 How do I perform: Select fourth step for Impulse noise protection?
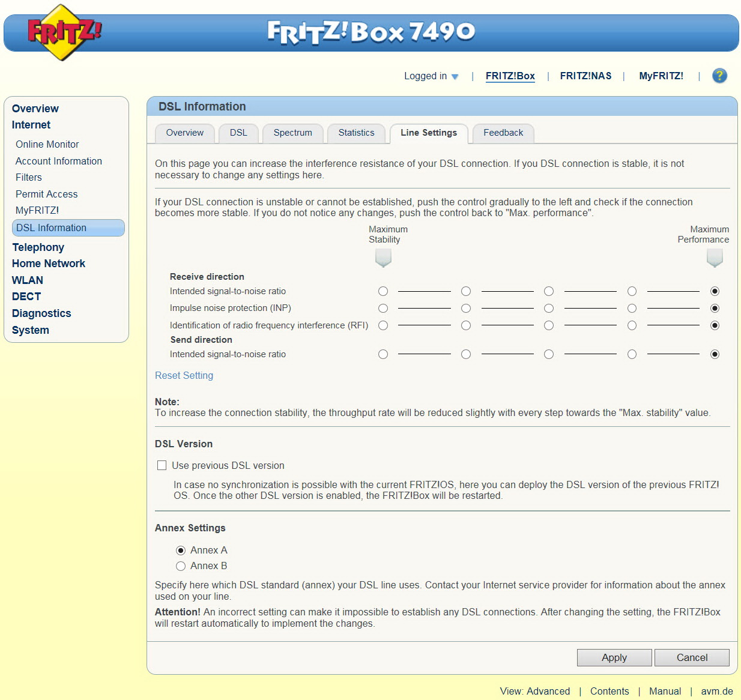tap(632, 309)
